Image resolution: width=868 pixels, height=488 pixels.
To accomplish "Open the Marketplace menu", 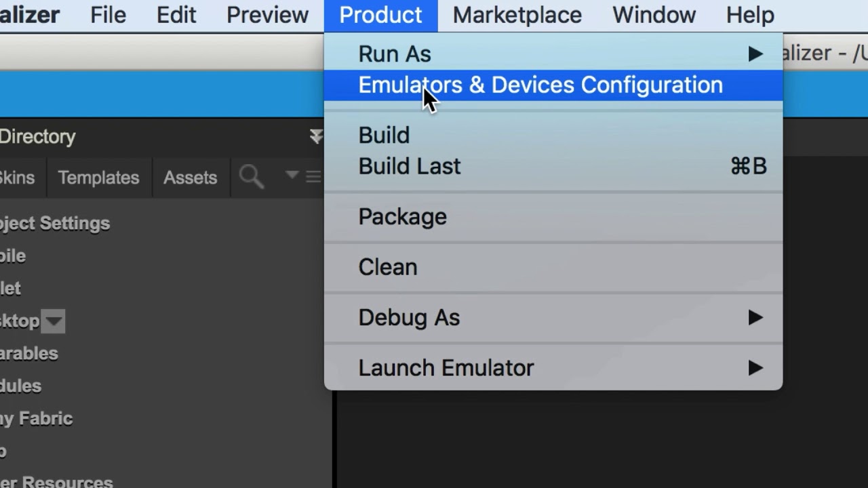I will pyautogui.click(x=517, y=15).
